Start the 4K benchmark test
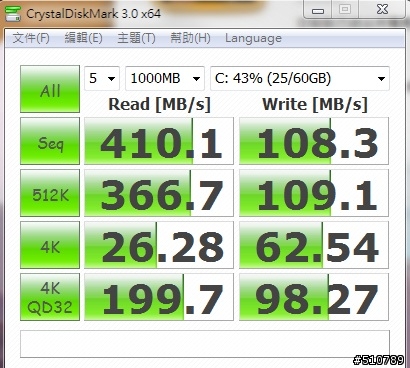Image resolution: width=410 pixels, height=368 pixels. click(50, 245)
